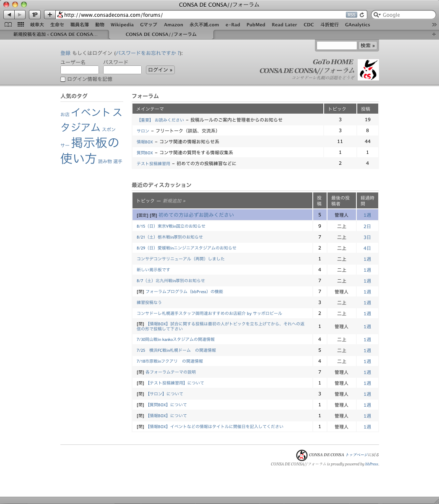Viewport: 439px width, 504px height.
Task: Click the ユーザー名 username input field
Action: tap(80, 70)
